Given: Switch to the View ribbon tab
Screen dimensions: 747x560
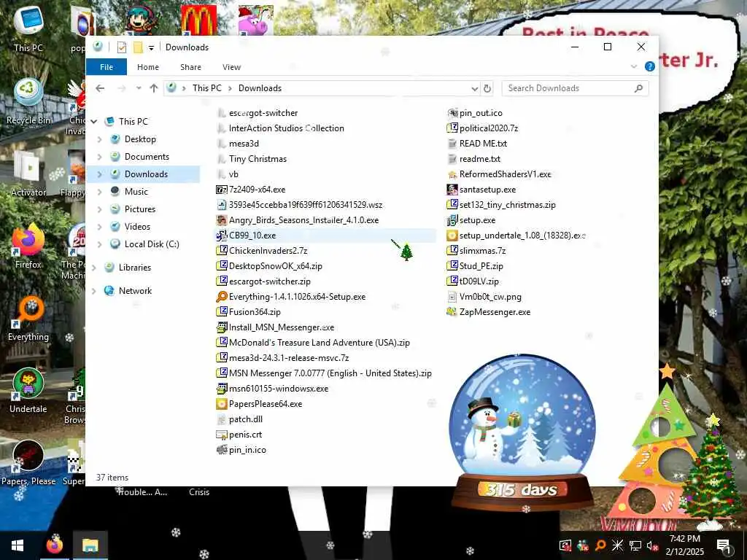Looking at the screenshot, I should 231,67.
